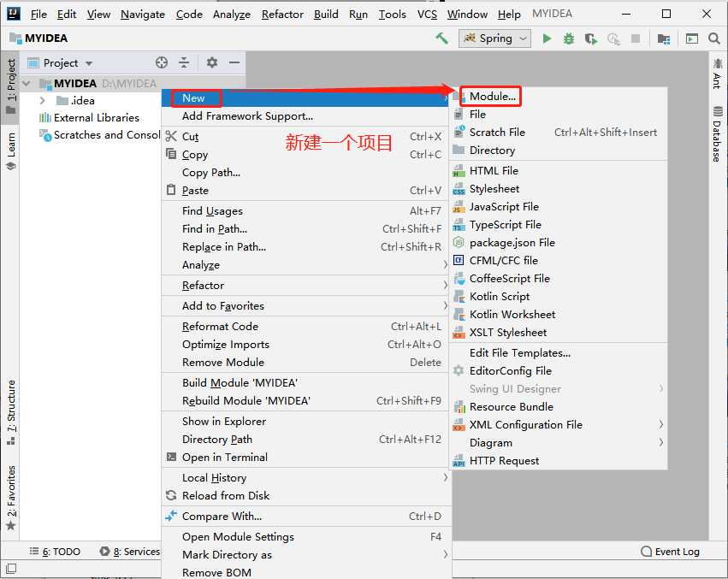Click the Build Project hammer icon
This screenshot has width=728, height=579.
pos(441,38)
